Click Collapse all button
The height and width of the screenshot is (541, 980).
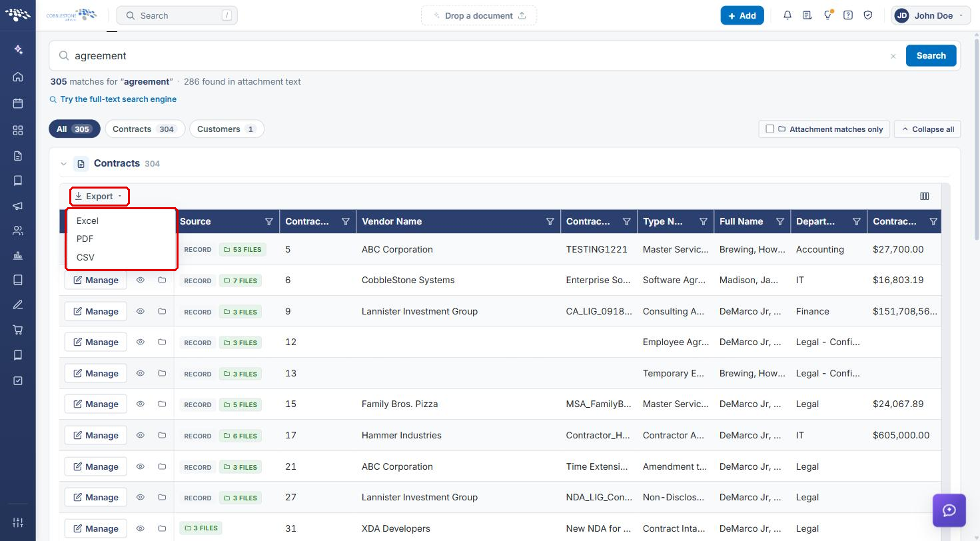pos(927,129)
